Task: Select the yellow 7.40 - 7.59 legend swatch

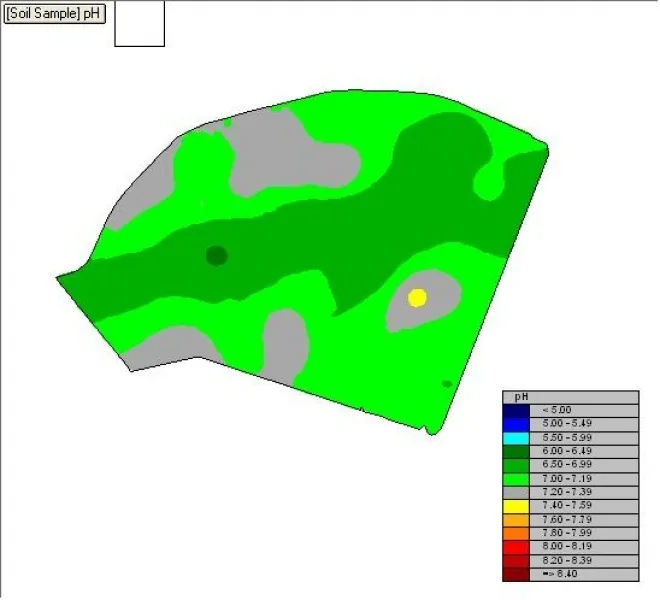Action: (x=516, y=506)
